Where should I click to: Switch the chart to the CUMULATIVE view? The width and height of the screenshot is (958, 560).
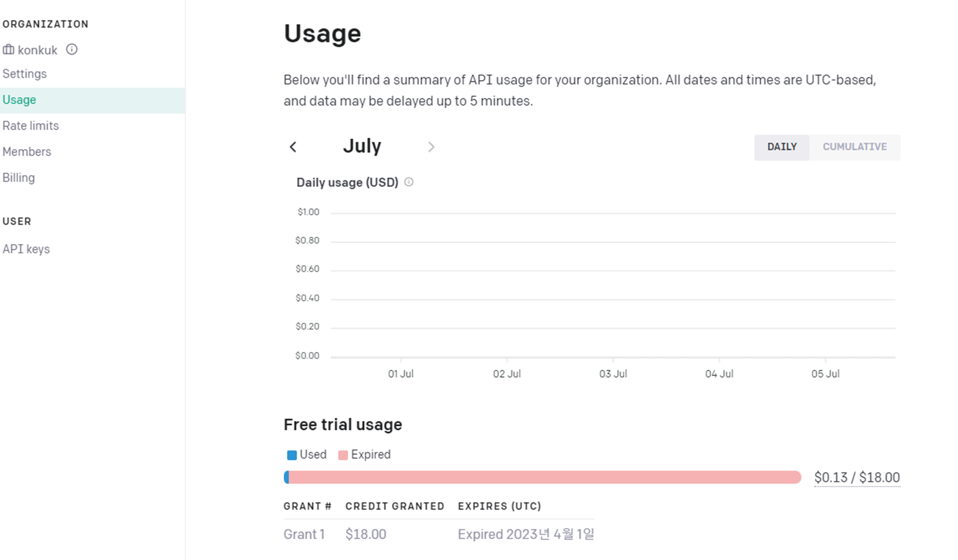pos(855,147)
